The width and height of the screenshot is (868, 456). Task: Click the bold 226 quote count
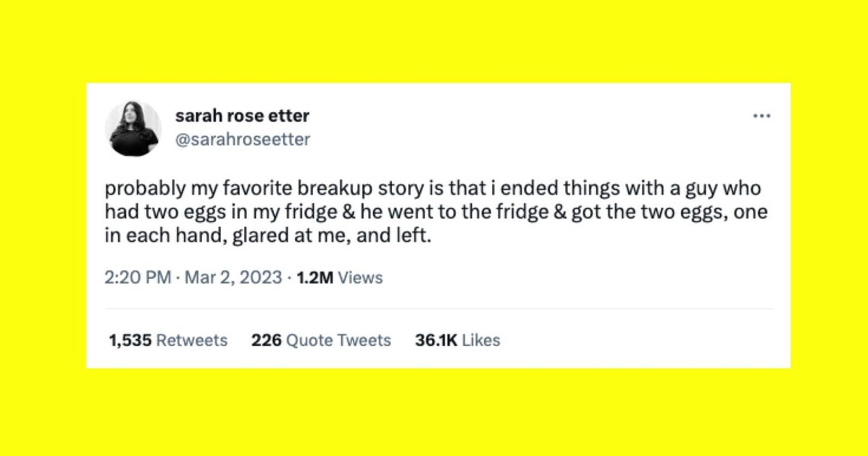(266, 340)
